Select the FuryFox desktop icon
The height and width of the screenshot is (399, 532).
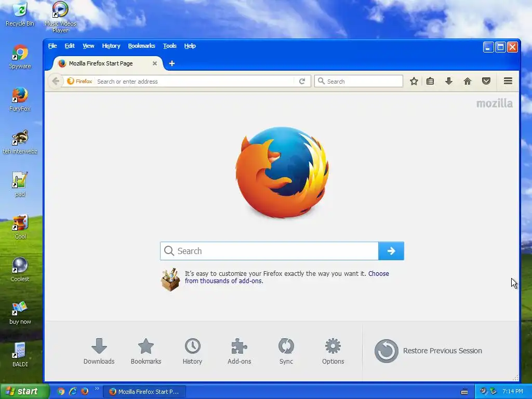20,99
